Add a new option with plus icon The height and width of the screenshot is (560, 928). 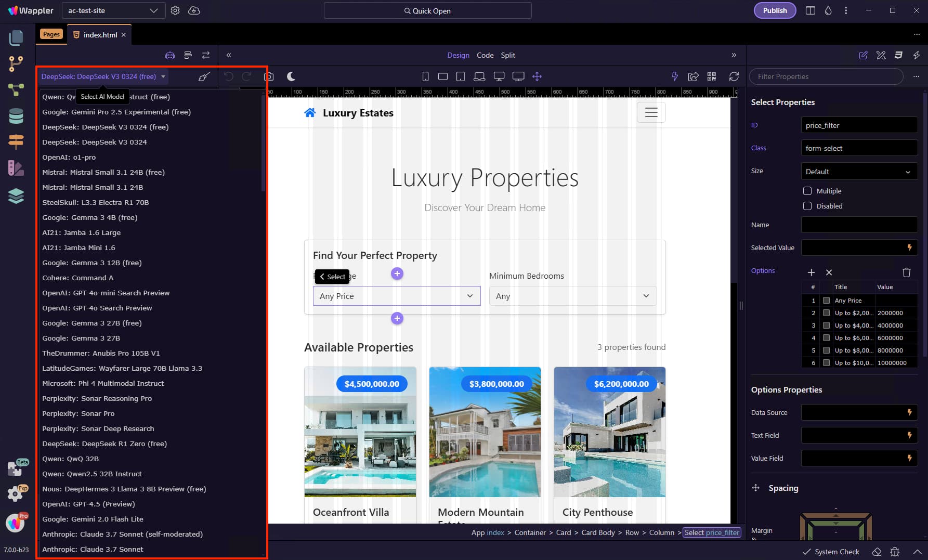tap(811, 272)
